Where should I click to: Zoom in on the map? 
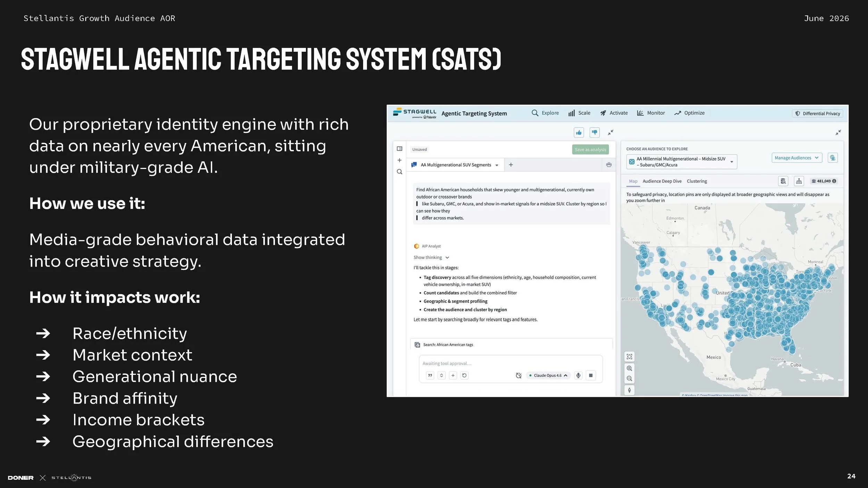pos(629,368)
